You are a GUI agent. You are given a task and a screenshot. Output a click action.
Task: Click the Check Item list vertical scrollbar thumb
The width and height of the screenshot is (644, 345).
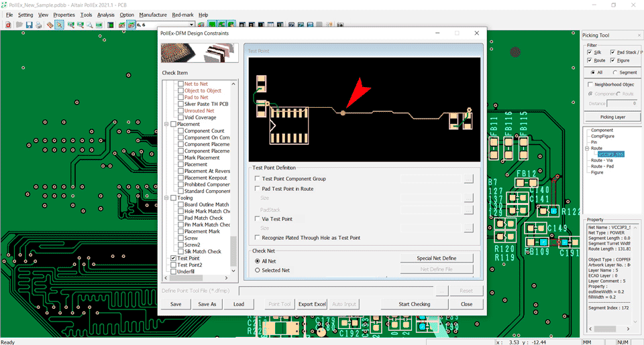click(233, 251)
